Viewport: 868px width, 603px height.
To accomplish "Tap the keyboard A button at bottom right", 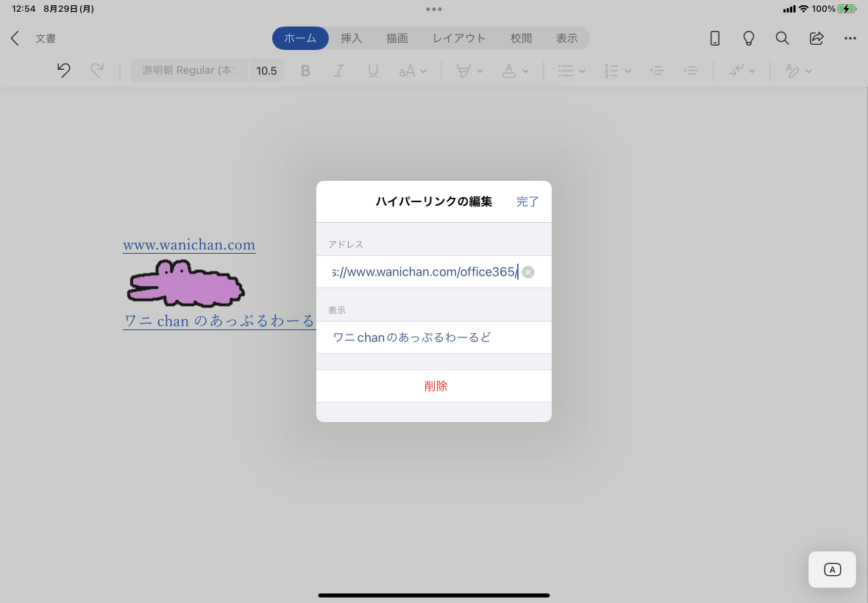I will pos(832,569).
